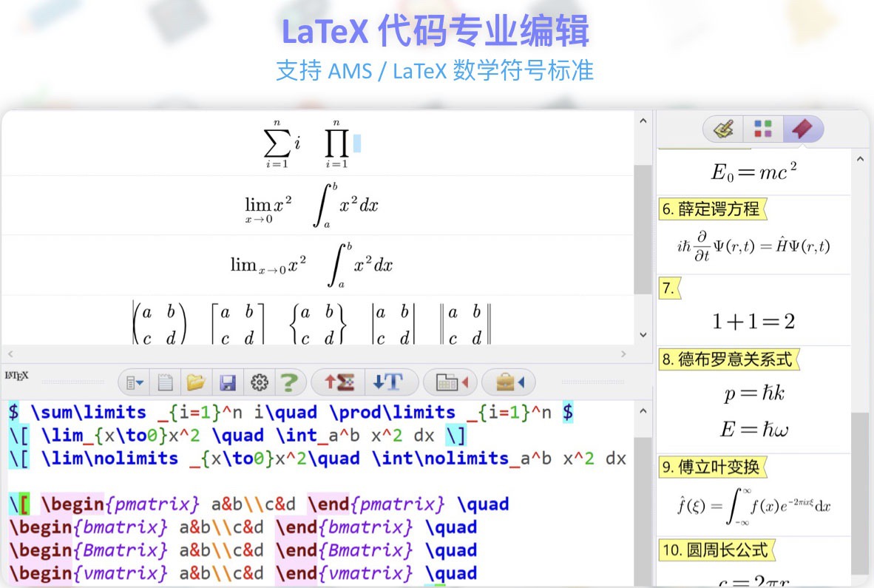
Task: Click the bookmarks panel scrollbar thumb
Action: point(859,493)
